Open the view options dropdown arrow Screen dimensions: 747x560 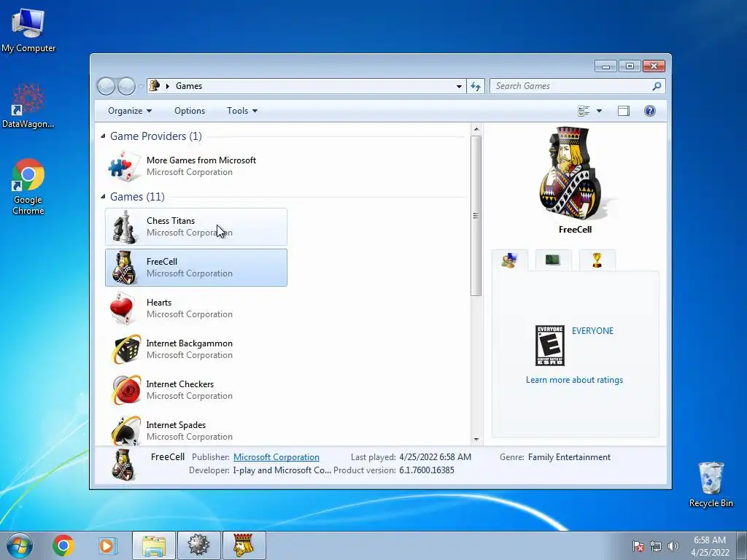click(600, 111)
